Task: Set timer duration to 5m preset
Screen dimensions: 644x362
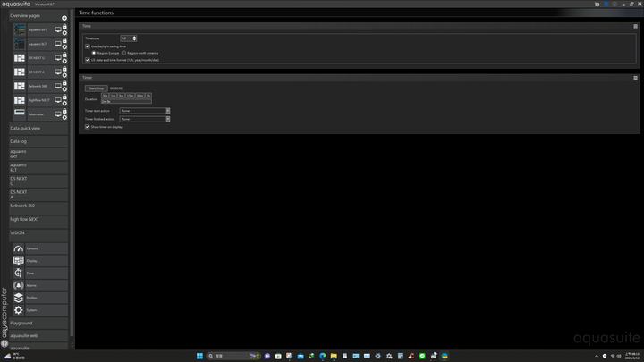Action: (x=122, y=96)
